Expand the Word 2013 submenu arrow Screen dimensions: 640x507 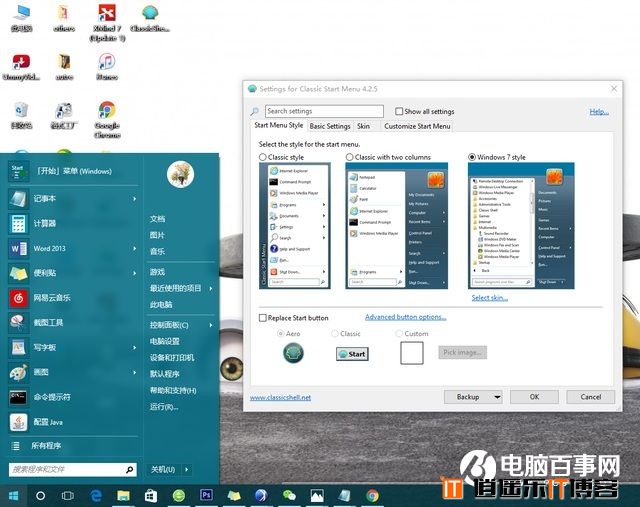[x=134, y=248]
